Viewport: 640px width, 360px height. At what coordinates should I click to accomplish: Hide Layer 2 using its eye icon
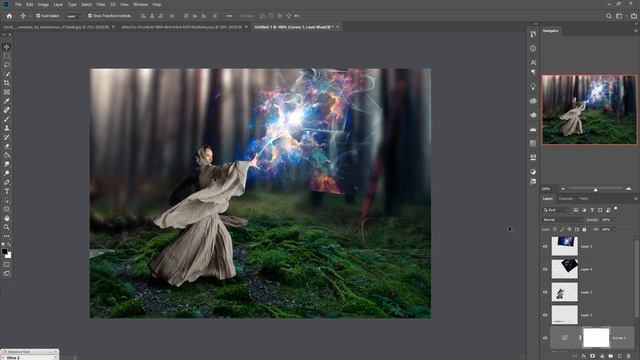click(545, 315)
